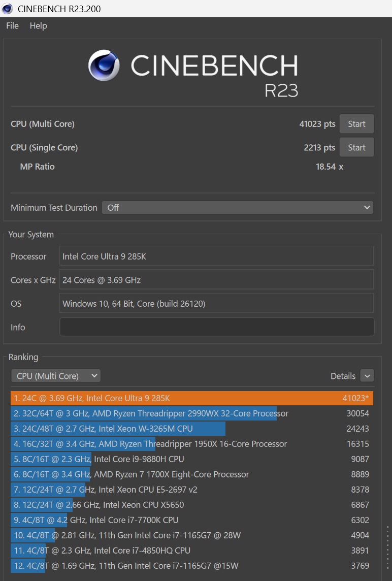Select ranking row Intel Xeon W-3265M

pyautogui.click(x=191, y=428)
